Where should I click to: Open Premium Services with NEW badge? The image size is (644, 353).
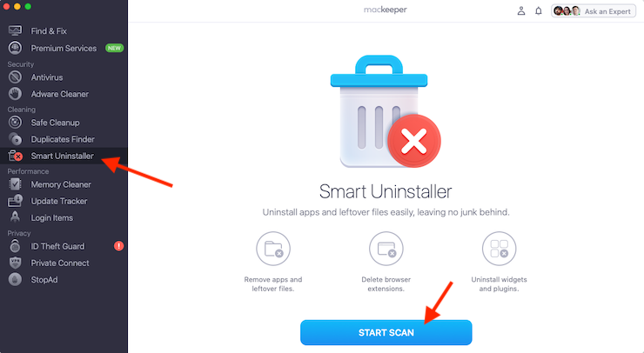64,48
